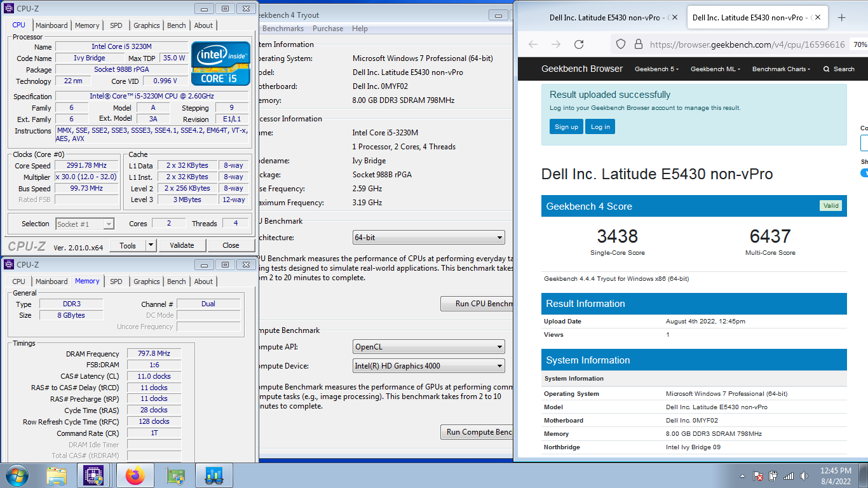Open the 64-bit architecture dropdown

[x=429, y=238]
